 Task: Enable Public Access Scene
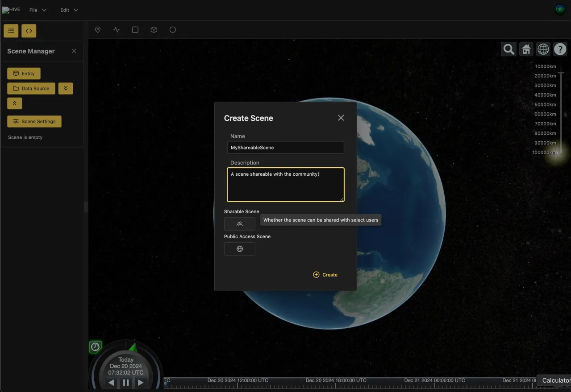tap(239, 248)
